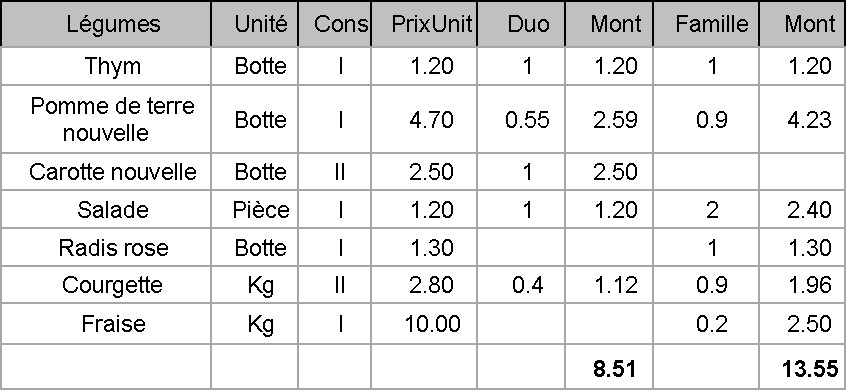Click the Pièce unit cell
This screenshot has height=390, width=846.
coord(255,209)
